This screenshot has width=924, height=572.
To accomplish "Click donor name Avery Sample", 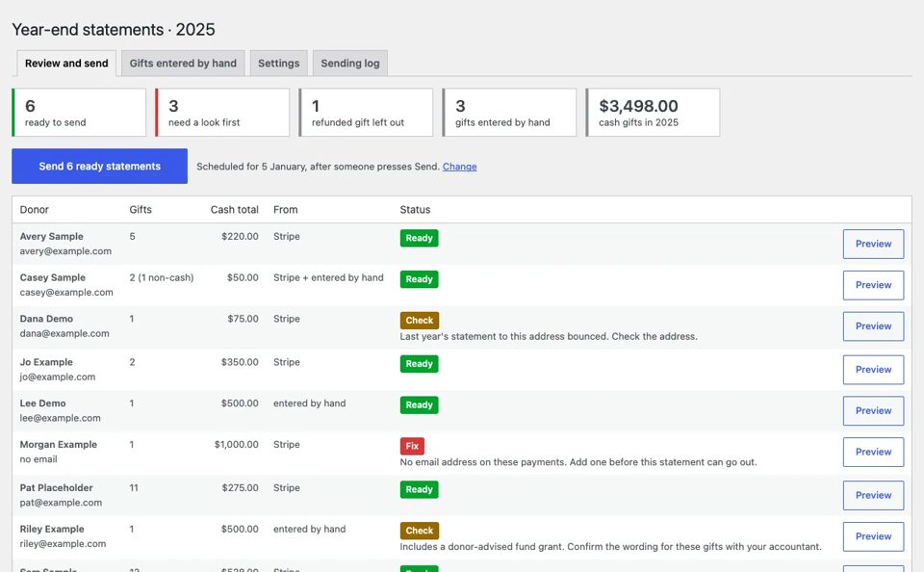I will pyautogui.click(x=51, y=237).
